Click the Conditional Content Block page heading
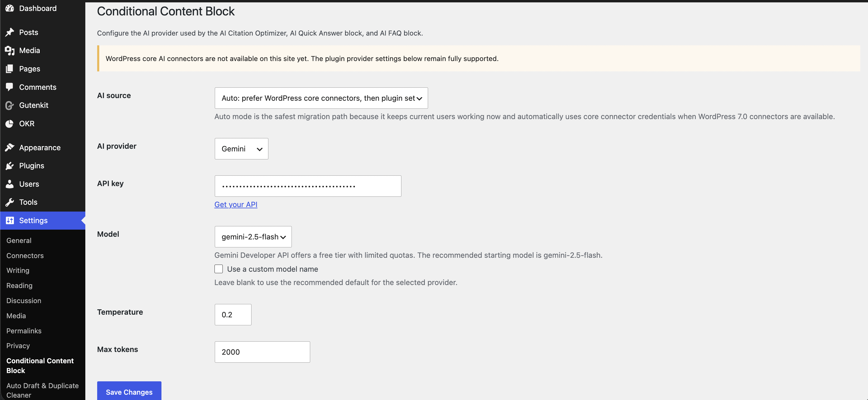The image size is (868, 400). point(166,11)
